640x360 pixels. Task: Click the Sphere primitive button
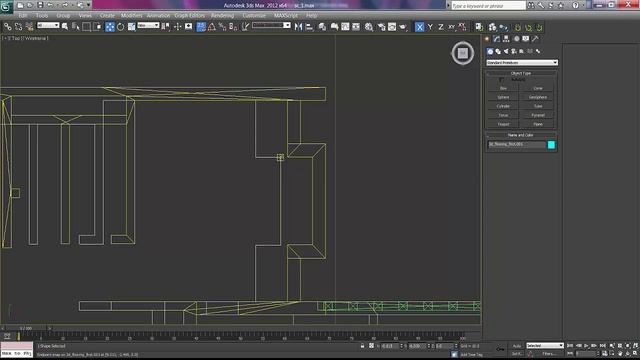(x=503, y=97)
